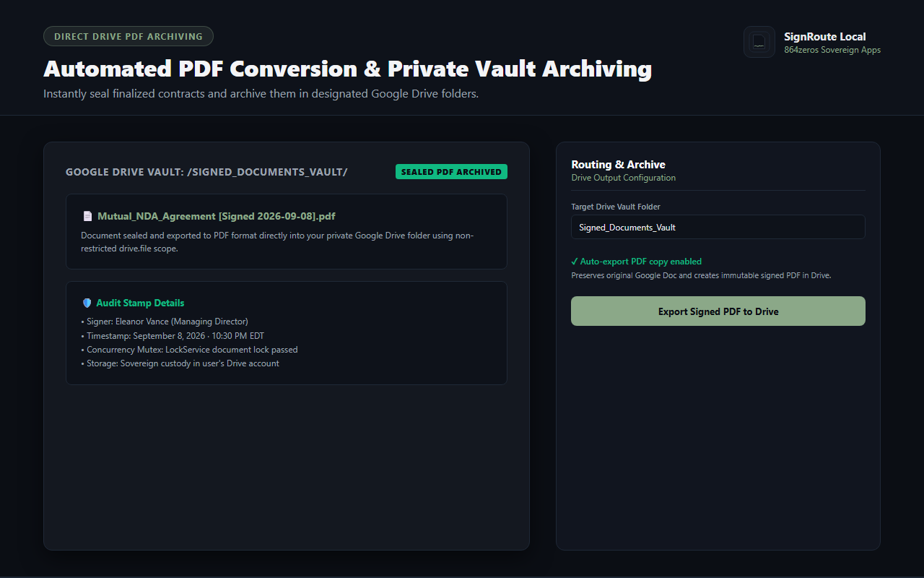This screenshot has height=578, width=924.
Task: Click the Signer Eleanor Vance line
Action: pos(165,322)
